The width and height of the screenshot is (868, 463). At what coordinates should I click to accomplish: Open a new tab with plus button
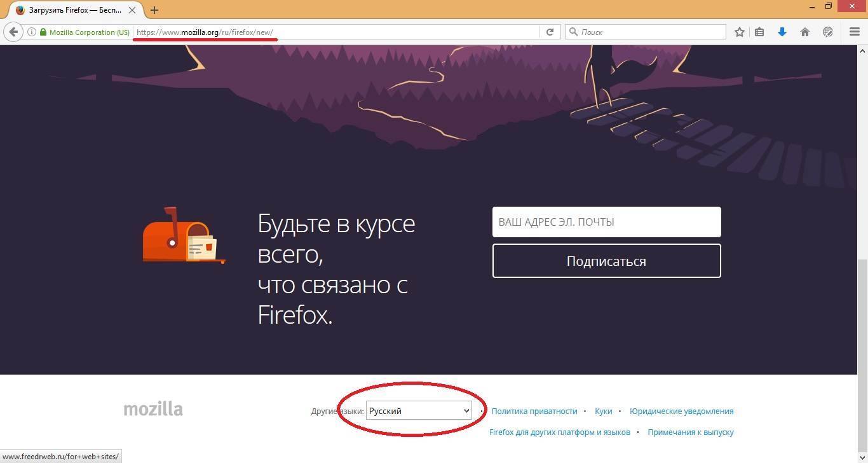point(154,10)
